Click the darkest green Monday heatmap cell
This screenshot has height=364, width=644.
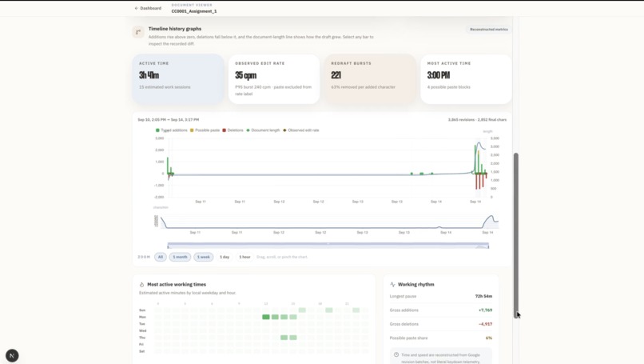tap(266, 317)
